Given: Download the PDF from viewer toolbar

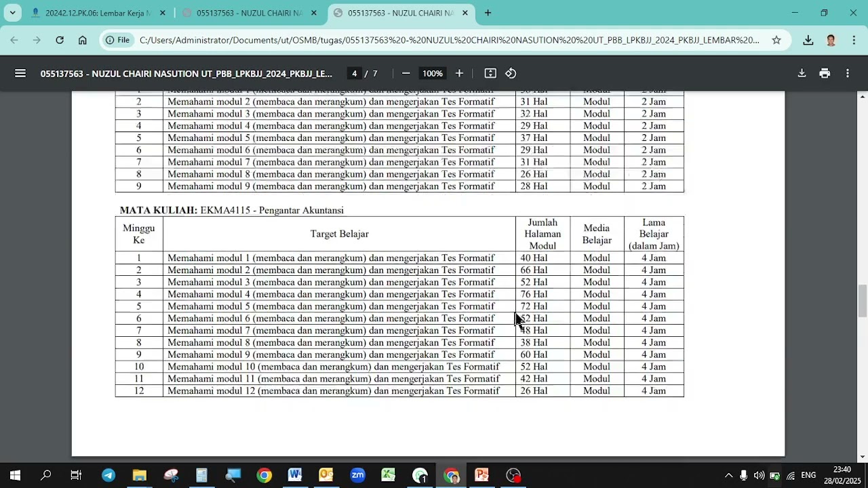Looking at the screenshot, I should point(802,73).
